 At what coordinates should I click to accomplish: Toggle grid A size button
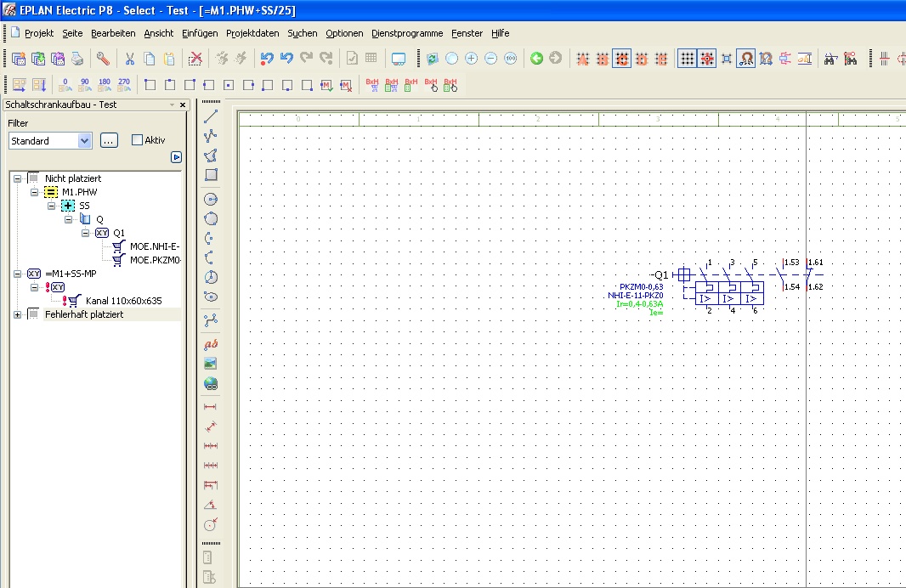[x=582, y=59]
